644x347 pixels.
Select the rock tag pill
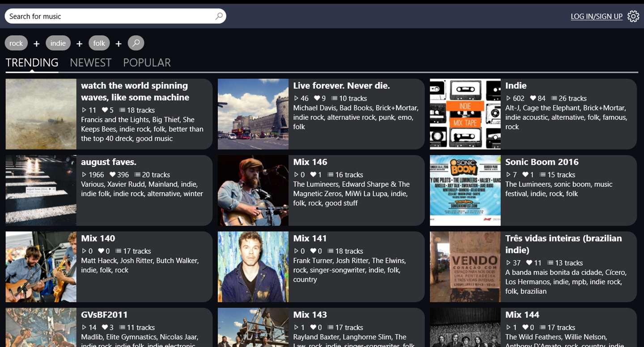pyautogui.click(x=16, y=43)
